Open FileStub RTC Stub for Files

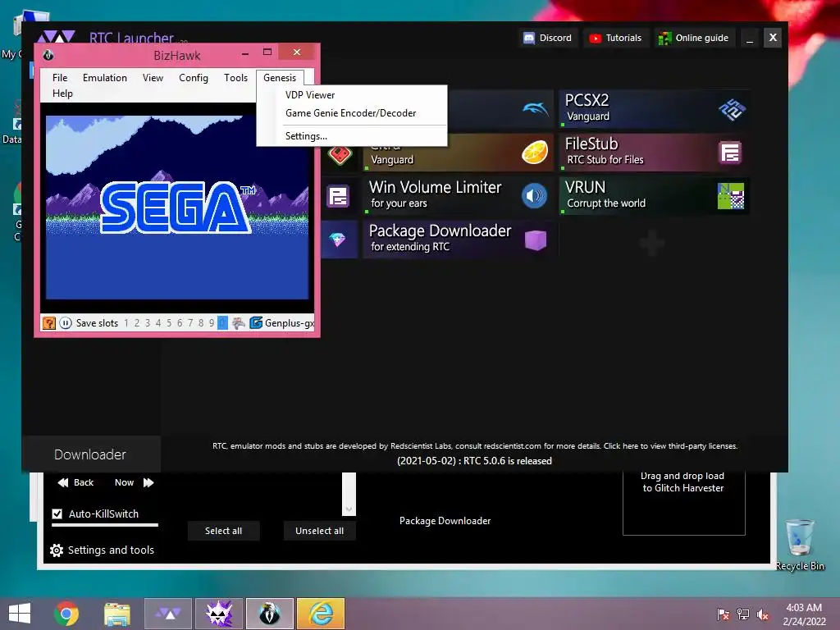point(654,152)
